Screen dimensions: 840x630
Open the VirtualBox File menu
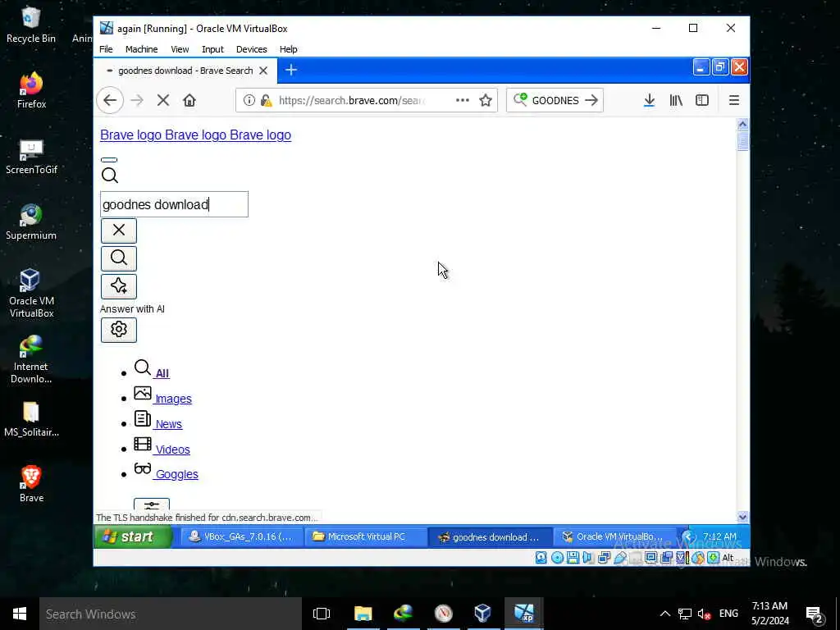(x=106, y=49)
